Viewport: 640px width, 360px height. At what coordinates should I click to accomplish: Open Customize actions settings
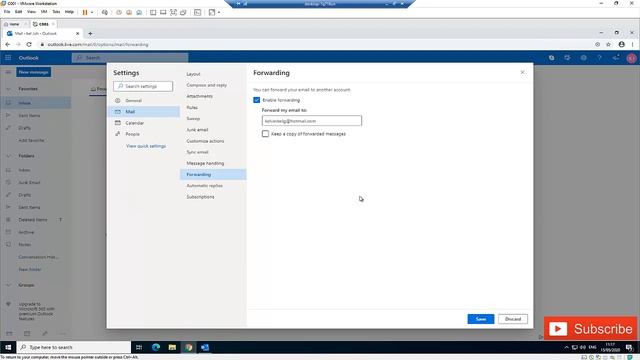point(205,141)
